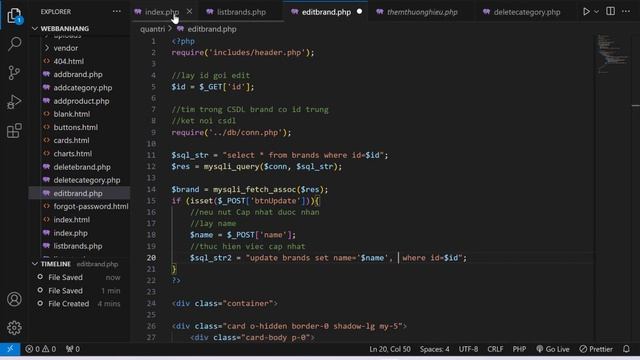The width and height of the screenshot is (640, 360).
Task: Open 404.html in explorer
Action: click(69, 61)
